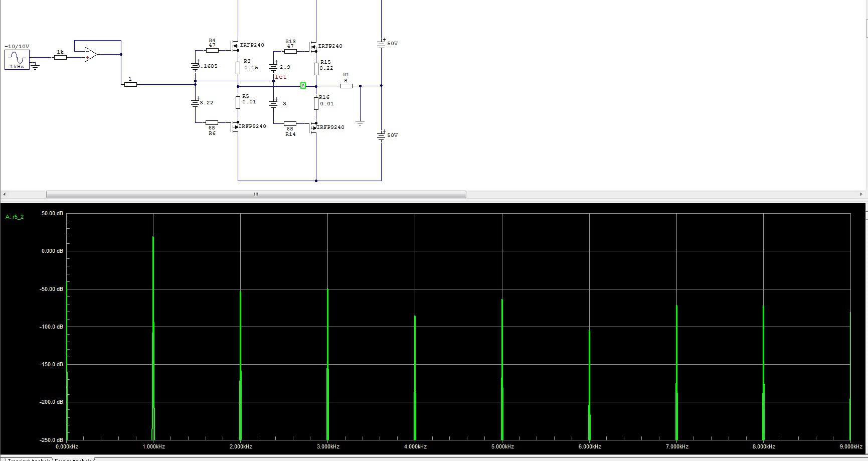Select the 1k input resistor
Viewport: 868px width, 461px height.
(x=60, y=57)
